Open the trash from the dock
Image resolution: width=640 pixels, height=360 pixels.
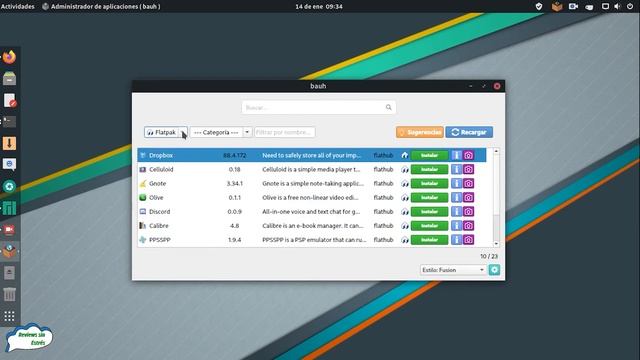(x=9, y=294)
